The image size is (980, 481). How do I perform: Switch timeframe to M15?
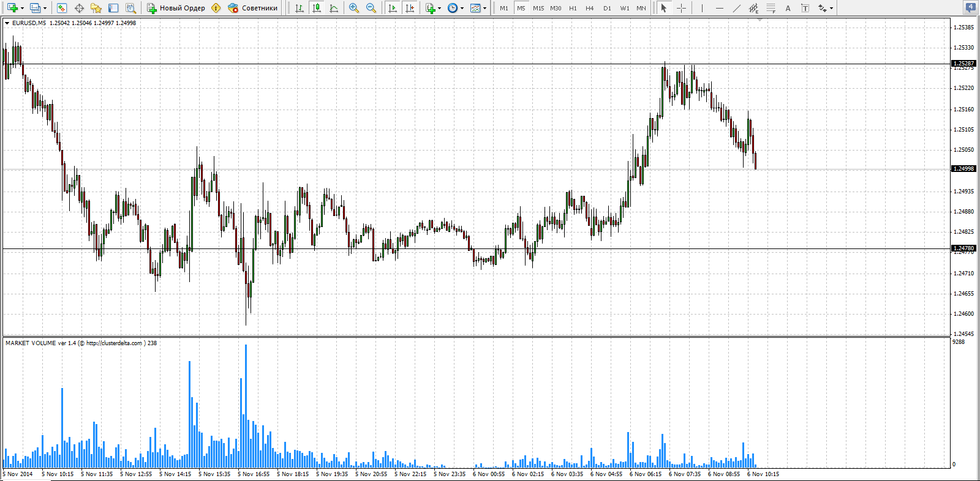pos(538,8)
